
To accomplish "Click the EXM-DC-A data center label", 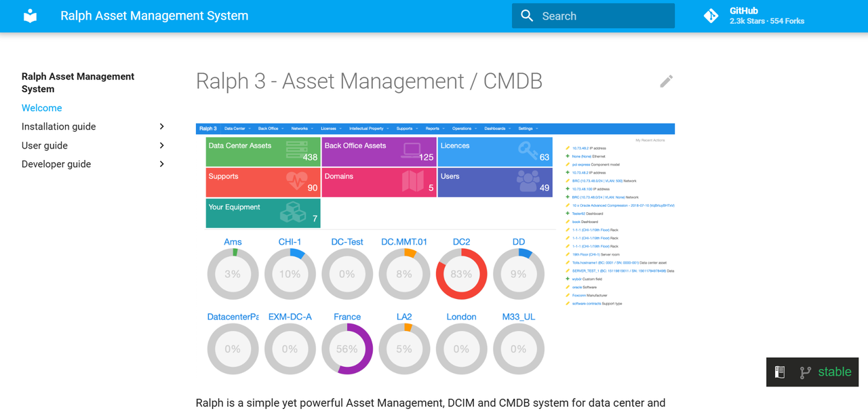I will [x=290, y=317].
